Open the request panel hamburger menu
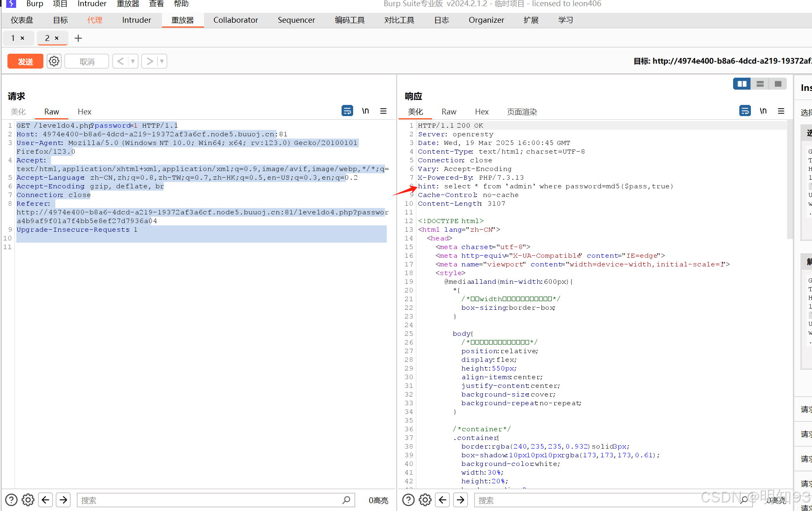Screen dimensions: 812x511 point(383,111)
